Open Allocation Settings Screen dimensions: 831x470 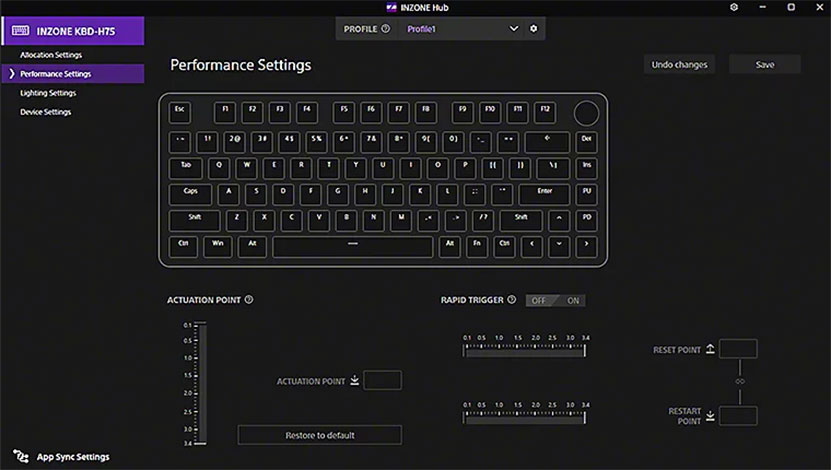click(51, 55)
